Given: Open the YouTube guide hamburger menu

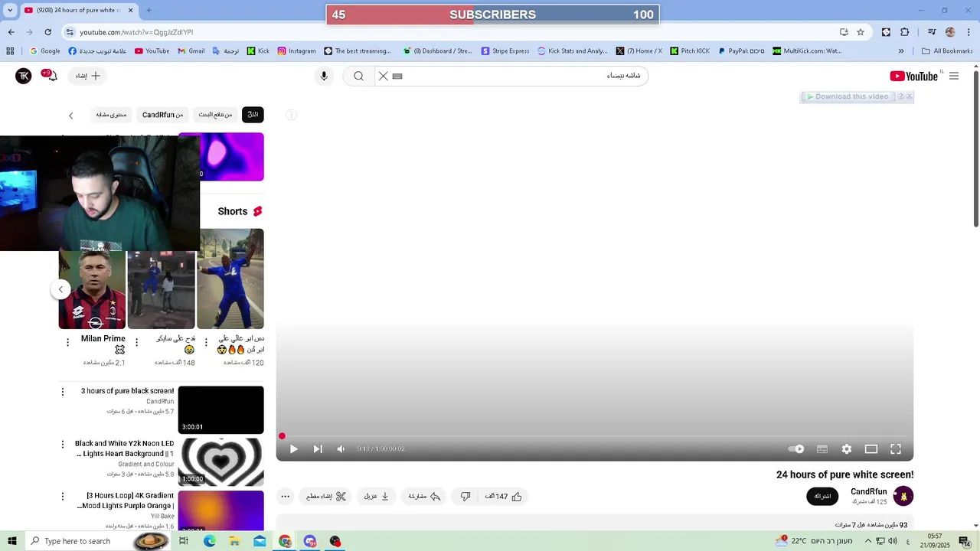Looking at the screenshot, I should pyautogui.click(x=954, y=76).
